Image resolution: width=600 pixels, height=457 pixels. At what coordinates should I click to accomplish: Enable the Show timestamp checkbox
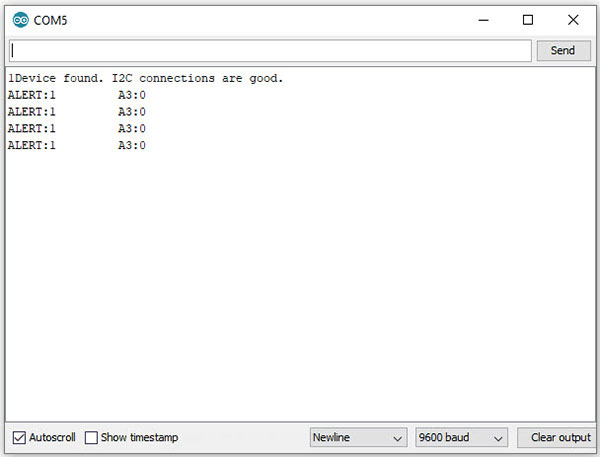tap(91, 437)
